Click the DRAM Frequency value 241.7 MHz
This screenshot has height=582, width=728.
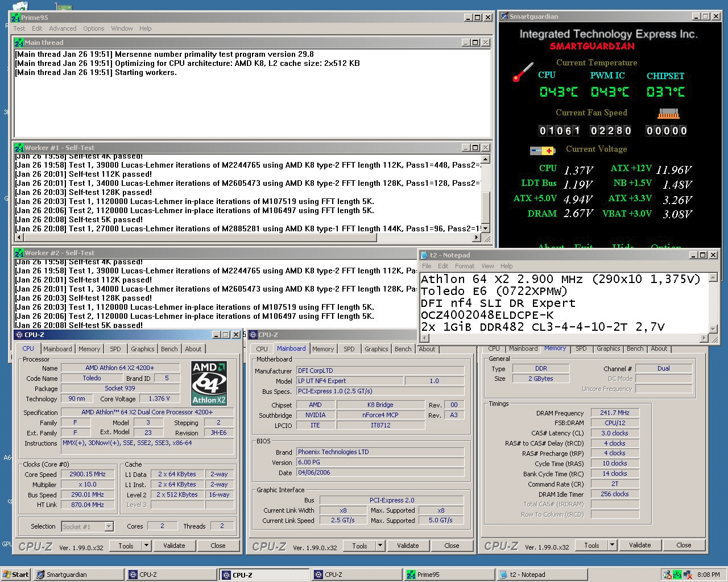coord(614,413)
